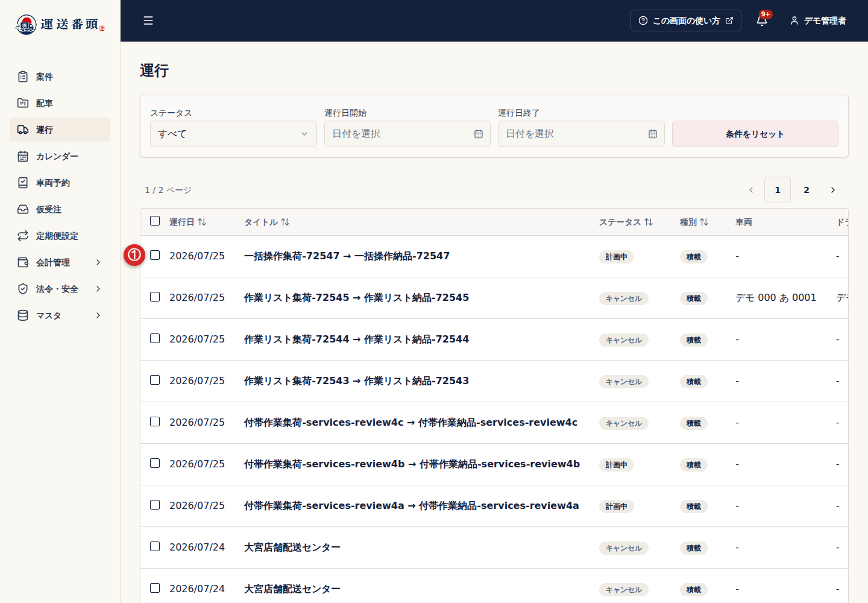Open 一括操作集荷-72547 → 一括操作納品-72547 title
Screen dimensions: 868x603
[x=347, y=256]
